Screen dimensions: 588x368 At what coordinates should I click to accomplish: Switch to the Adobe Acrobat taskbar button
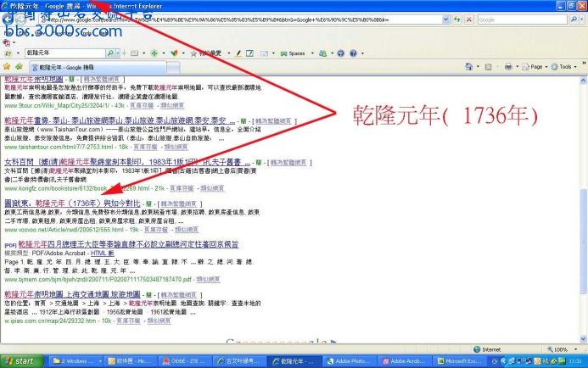[x=404, y=361]
